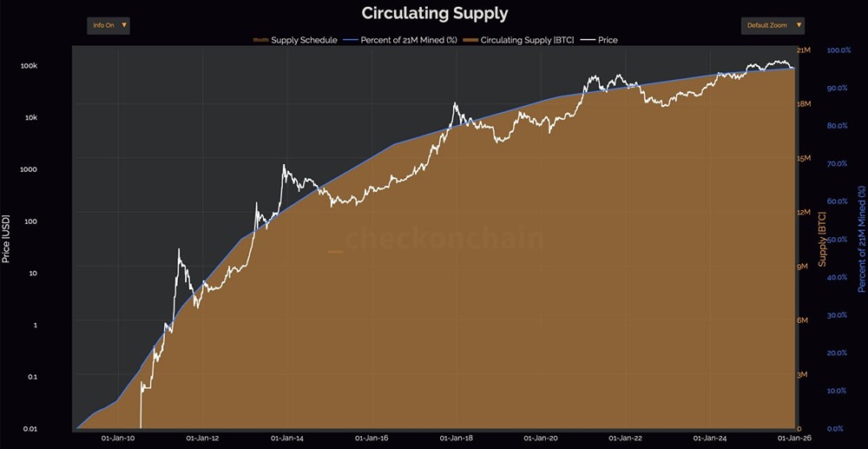The image size is (868, 449).
Task: Hide the Price trace via legend label
Action: tap(608, 40)
